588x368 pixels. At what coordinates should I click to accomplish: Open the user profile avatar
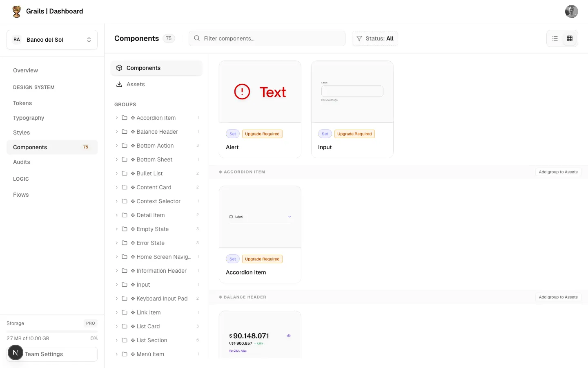pyautogui.click(x=571, y=11)
